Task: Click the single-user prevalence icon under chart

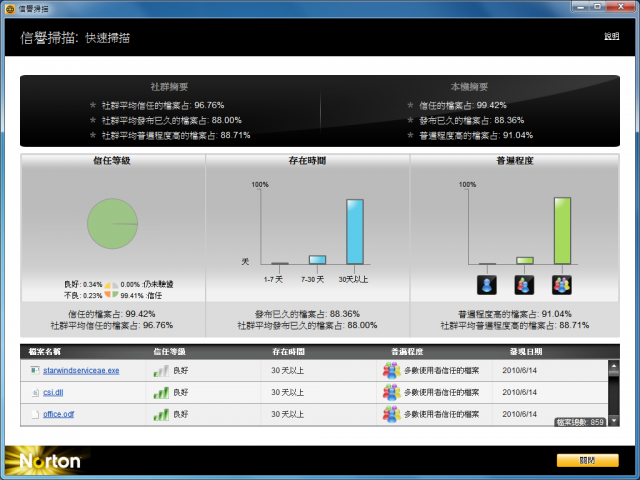Action: click(x=487, y=284)
